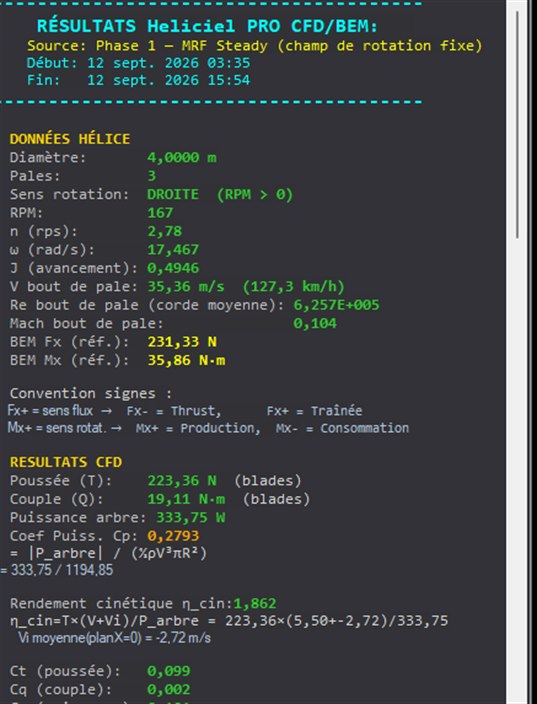
Task: Click the RESULTATS CFD section heading
Action: click(66, 462)
